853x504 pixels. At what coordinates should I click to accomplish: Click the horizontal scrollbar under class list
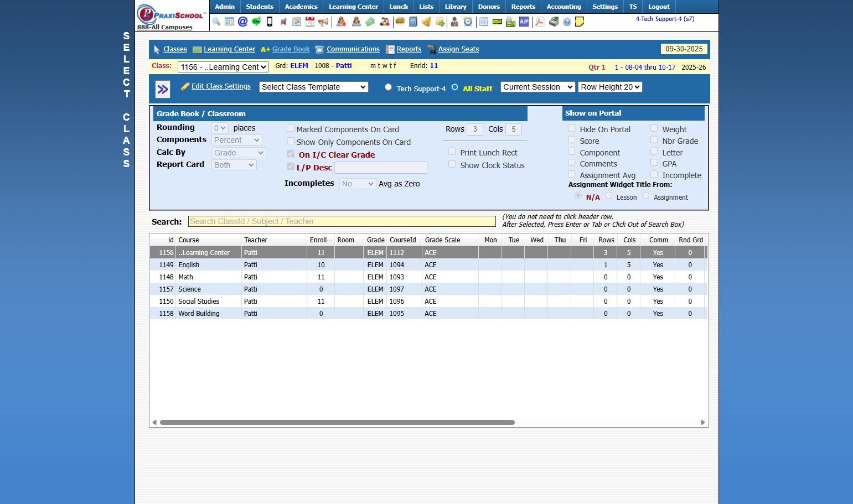(337, 422)
